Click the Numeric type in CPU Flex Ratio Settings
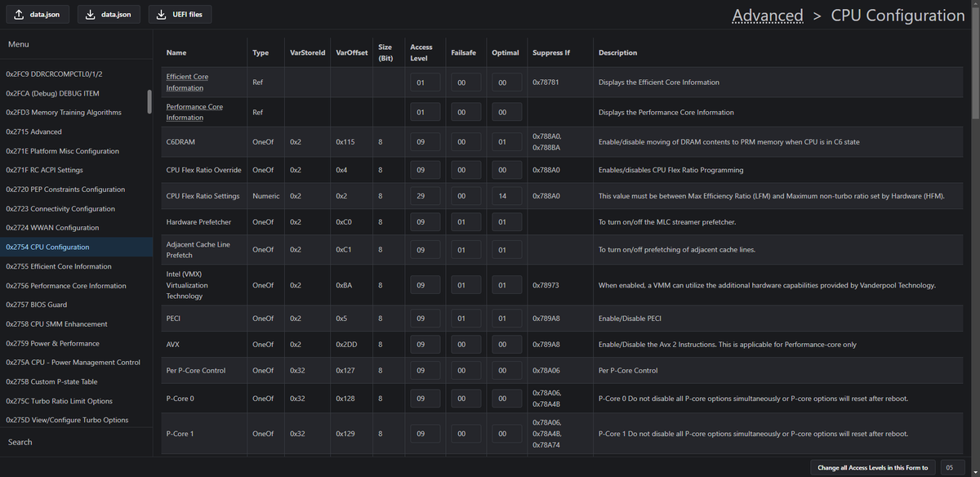The height and width of the screenshot is (477, 980). coord(265,196)
